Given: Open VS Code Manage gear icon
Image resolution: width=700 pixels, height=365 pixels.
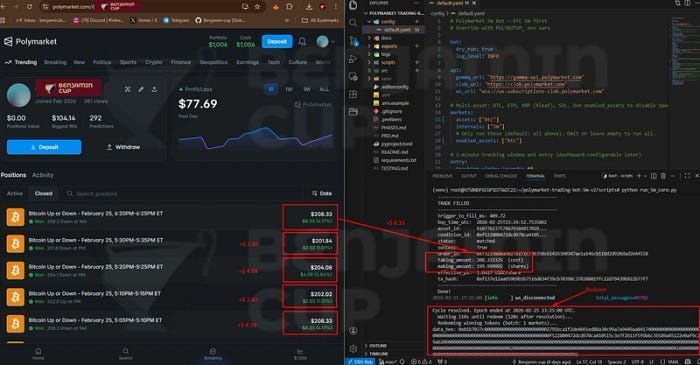Looking at the screenshot, I should coord(353,348).
